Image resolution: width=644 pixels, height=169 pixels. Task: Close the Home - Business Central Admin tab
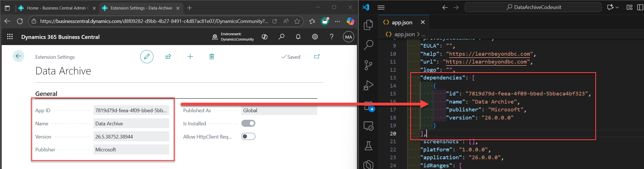[94, 8]
